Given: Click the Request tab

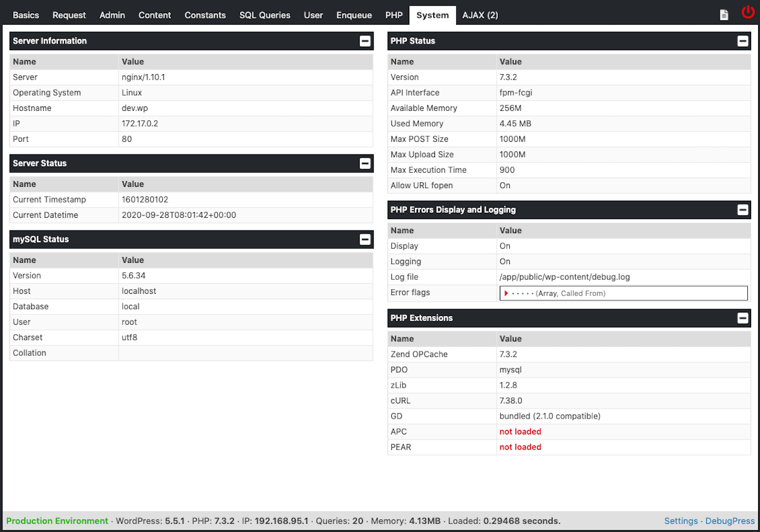Looking at the screenshot, I should (69, 15).
